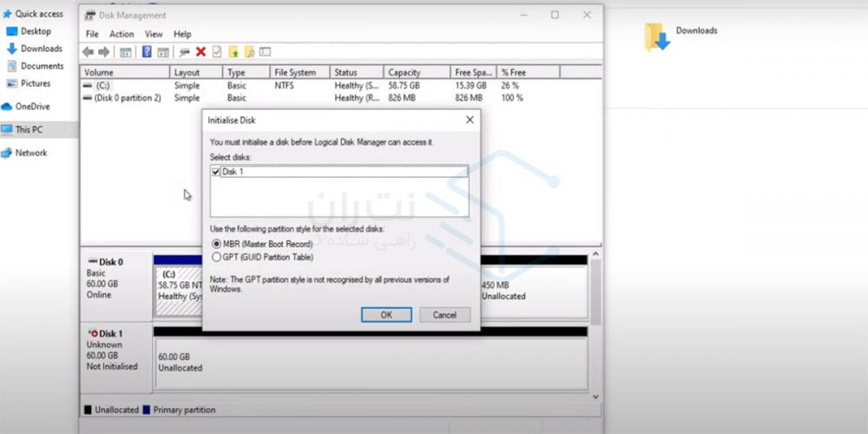Image resolution: width=868 pixels, height=434 pixels.
Task: Select OneDrive in the navigation pane
Action: point(32,106)
